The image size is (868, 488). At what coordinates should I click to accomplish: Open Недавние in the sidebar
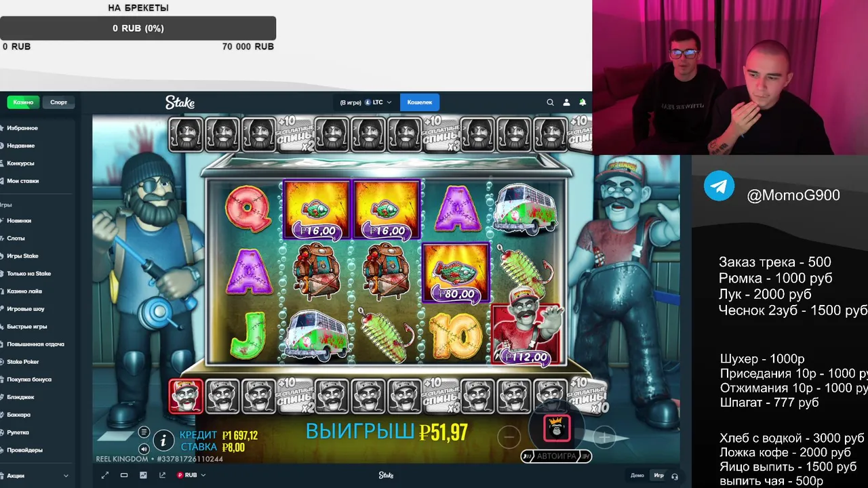[20, 146]
